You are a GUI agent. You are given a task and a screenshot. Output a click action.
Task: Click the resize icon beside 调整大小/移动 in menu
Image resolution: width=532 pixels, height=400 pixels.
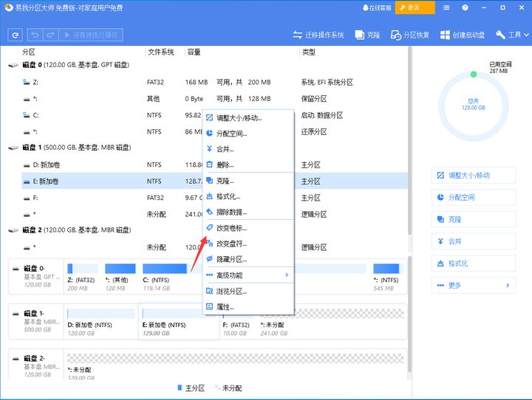[x=210, y=117]
